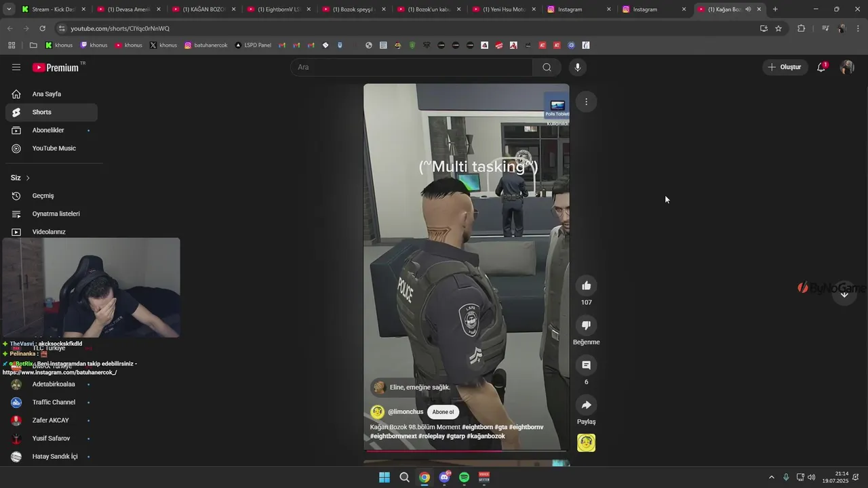The image size is (868, 488).
Task: Click the search magnifier button
Action: pyautogui.click(x=547, y=67)
